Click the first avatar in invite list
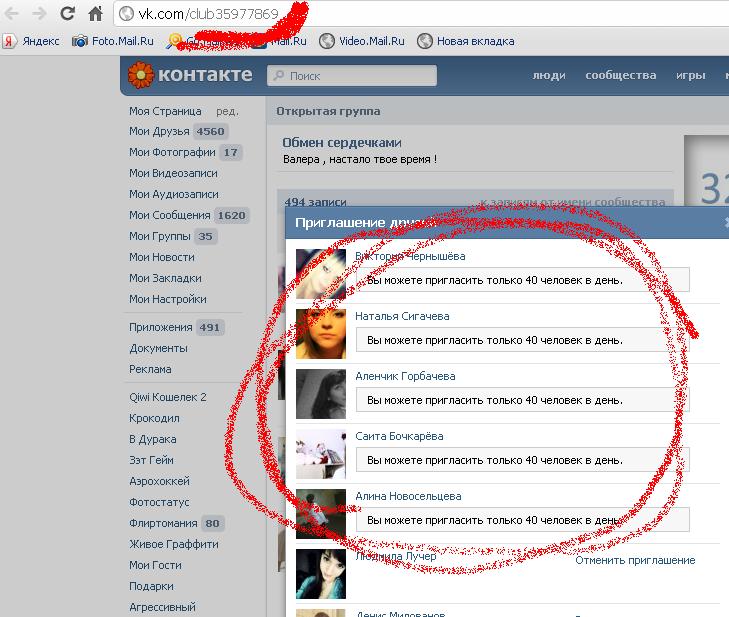 click(x=321, y=274)
